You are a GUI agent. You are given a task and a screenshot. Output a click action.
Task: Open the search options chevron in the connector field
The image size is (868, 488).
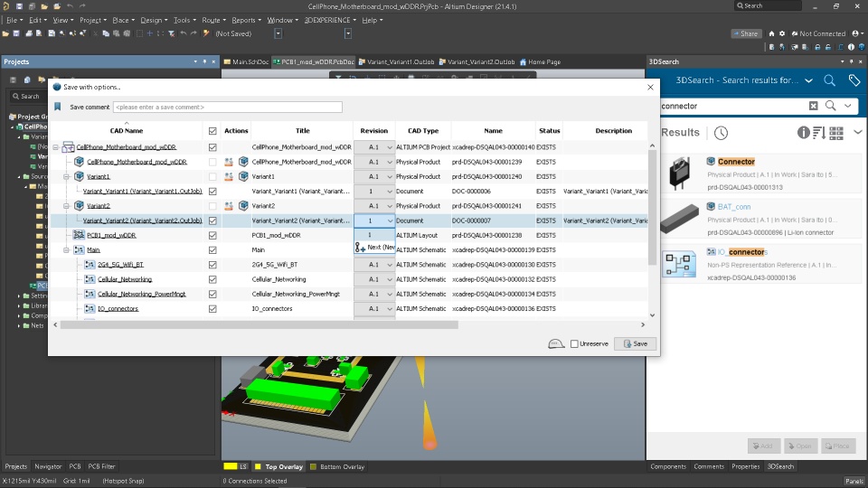848,106
